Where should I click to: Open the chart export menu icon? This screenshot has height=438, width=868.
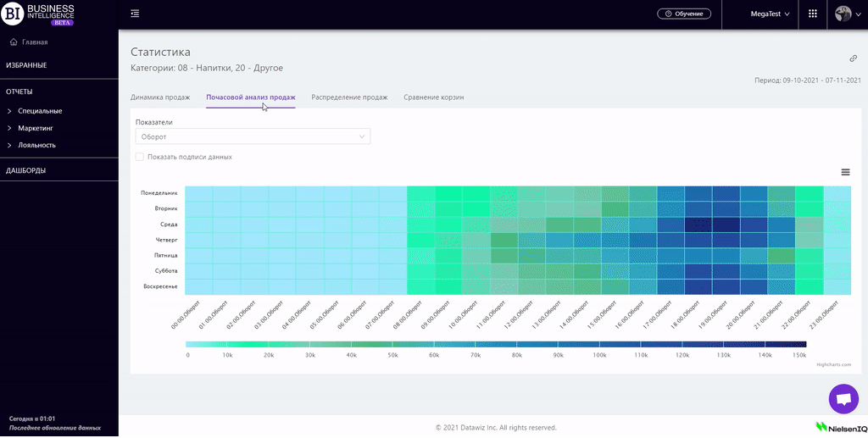[x=845, y=172]
